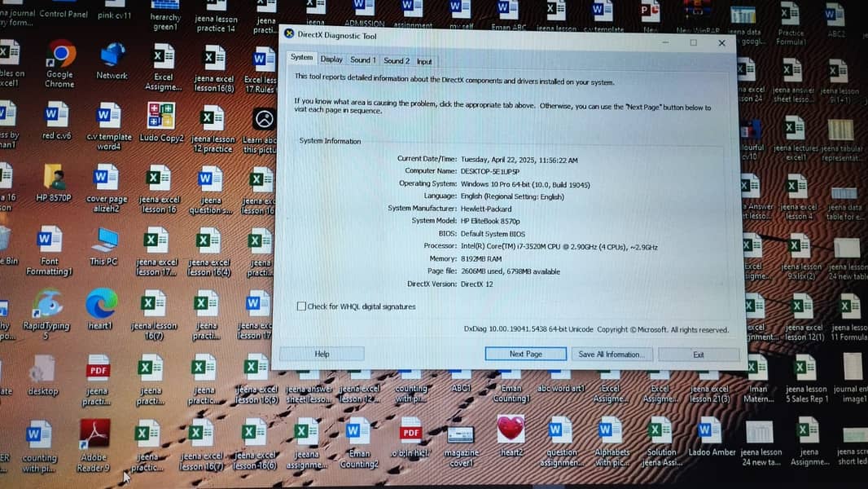Click the Computer Name value DESKTOP-5E1UP5P
This screenshot has height=489, width=868.
click(490, 172)
